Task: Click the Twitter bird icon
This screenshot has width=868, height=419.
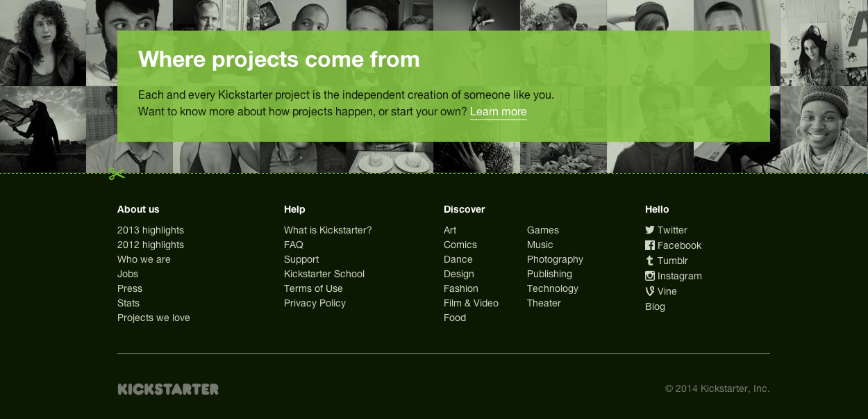Action: (650, 230)
